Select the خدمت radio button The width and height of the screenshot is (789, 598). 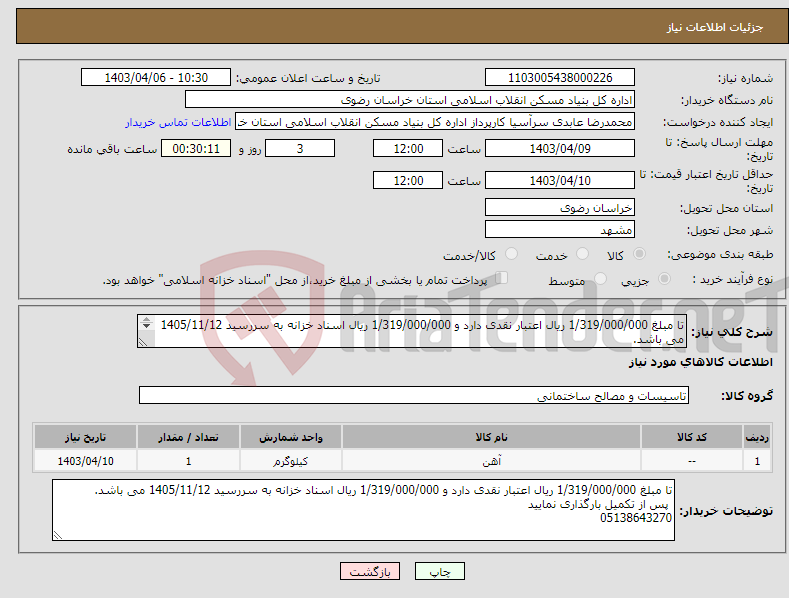[x=582, y=254]
